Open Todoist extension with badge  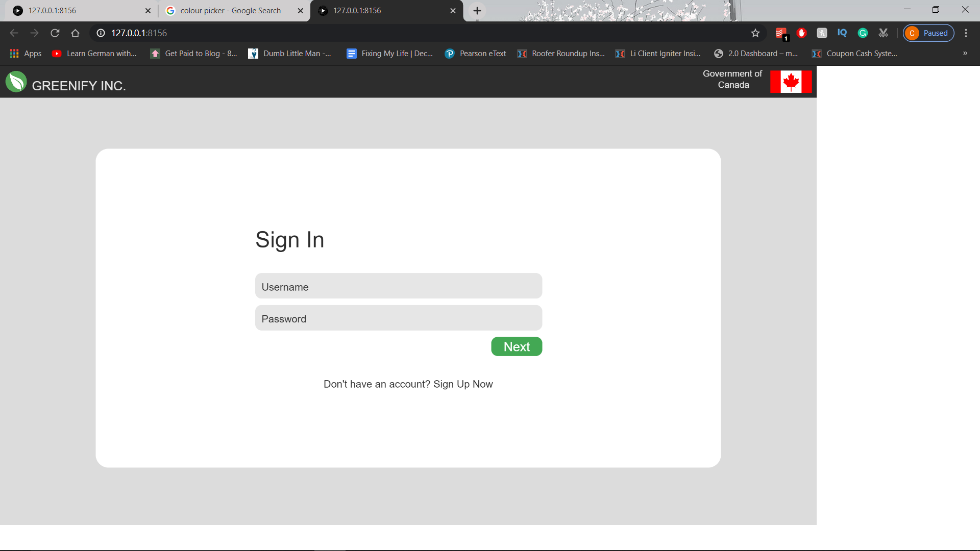coord(781,33)
